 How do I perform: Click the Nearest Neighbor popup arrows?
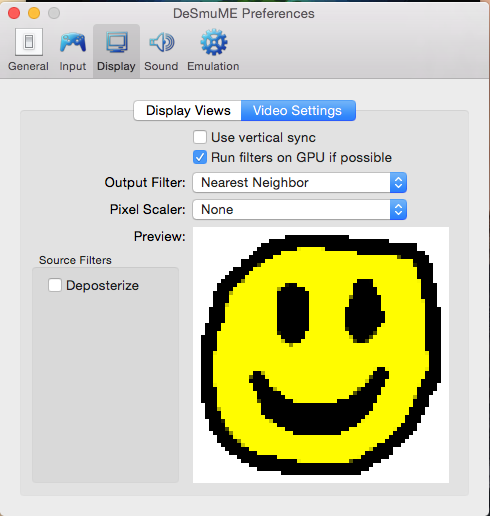point(398,183)
